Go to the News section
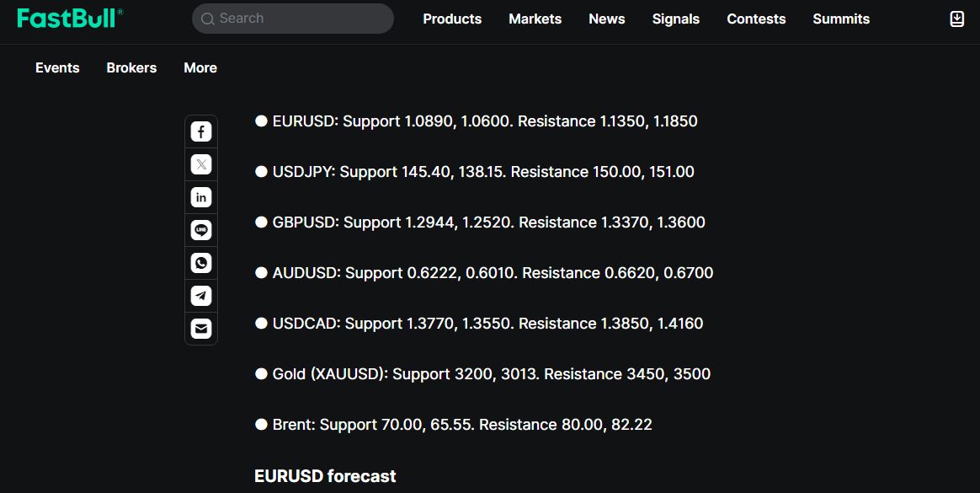Screen dimensions: 980x493 [606, 19]
